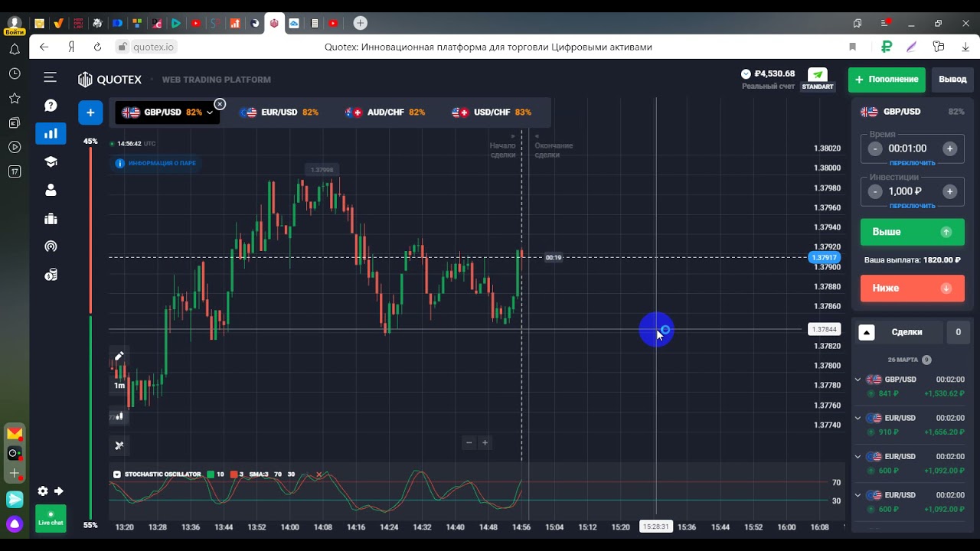
Task: Click the Пополнение deposit button
Action: pos(887,80)
